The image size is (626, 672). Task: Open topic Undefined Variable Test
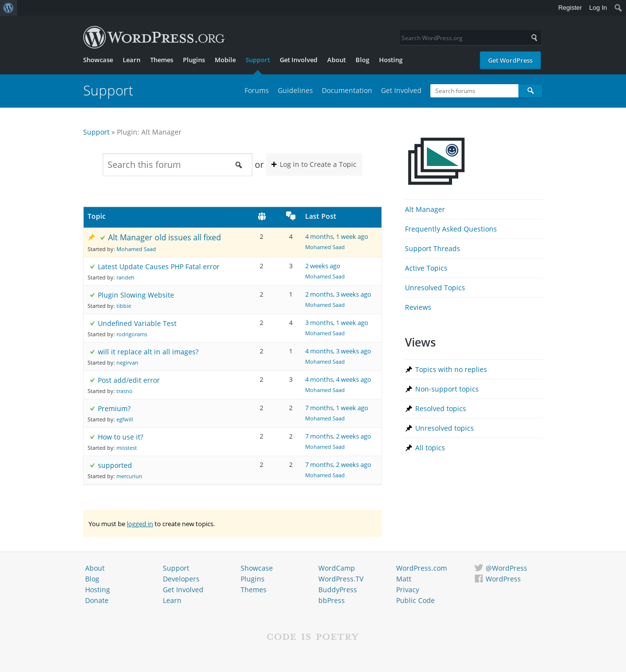pos(137,324)
